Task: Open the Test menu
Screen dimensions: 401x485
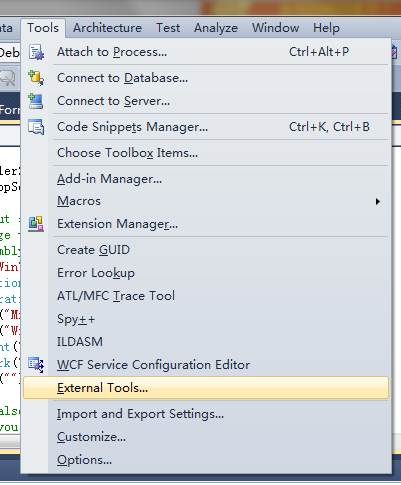Action: pyautogui.click(x=168, y=28)
